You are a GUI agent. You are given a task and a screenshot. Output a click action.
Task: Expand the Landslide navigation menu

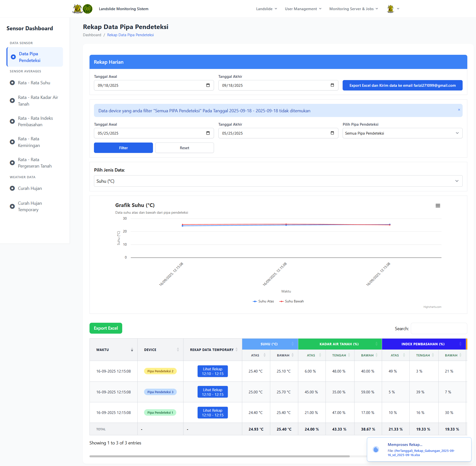(267, 9)
